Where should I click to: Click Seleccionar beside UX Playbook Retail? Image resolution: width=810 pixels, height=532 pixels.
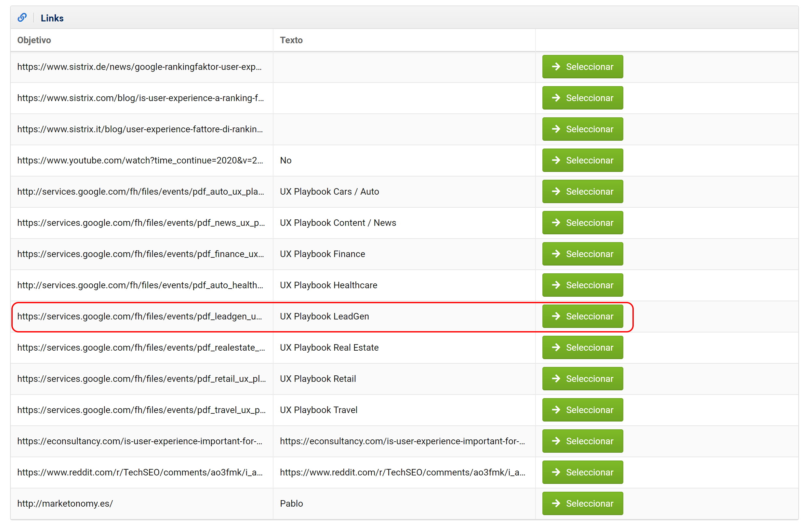point(582,379)
